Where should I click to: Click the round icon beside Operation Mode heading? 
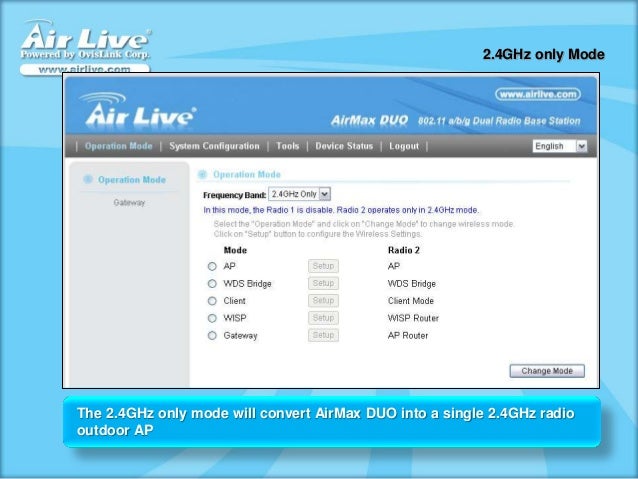(202, 175)
